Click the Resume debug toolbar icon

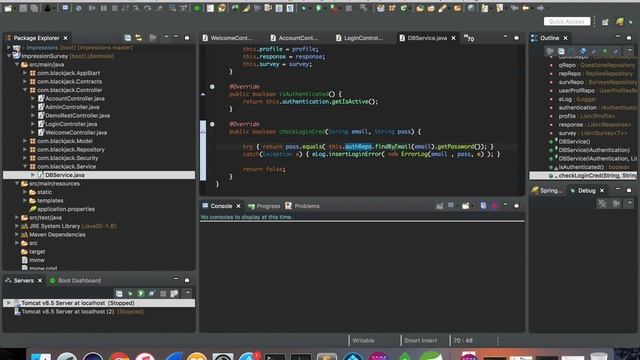(x=93, y=8)
